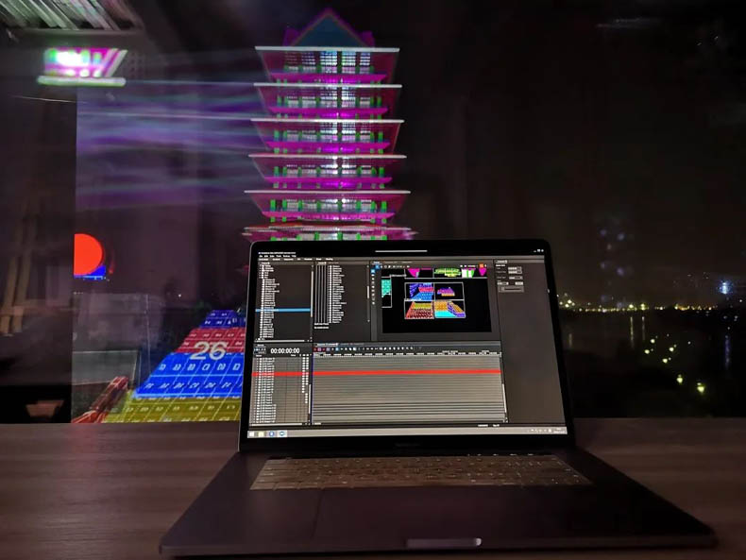
Task: Select the blue highlighted row in the left list
Action: (x=283, y=310)
